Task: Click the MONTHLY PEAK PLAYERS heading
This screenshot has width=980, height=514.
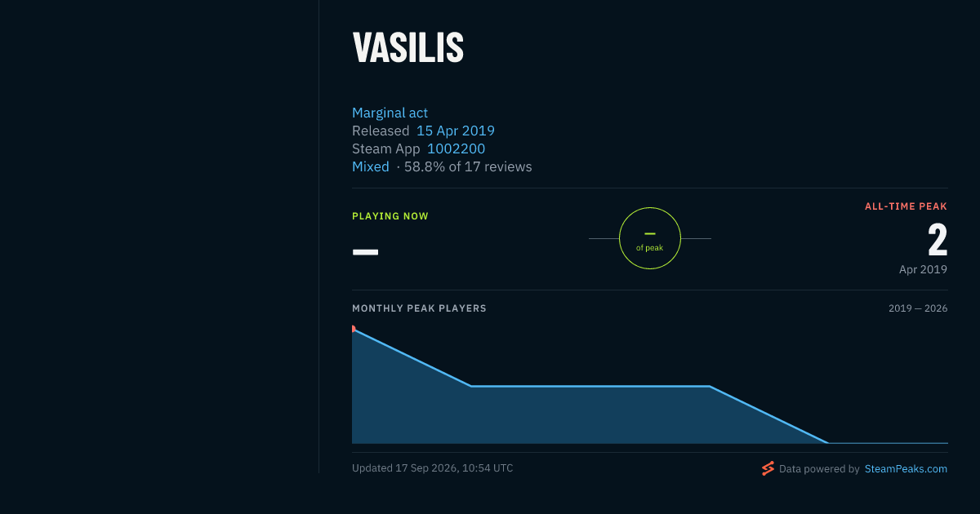Action: [419, 308]
